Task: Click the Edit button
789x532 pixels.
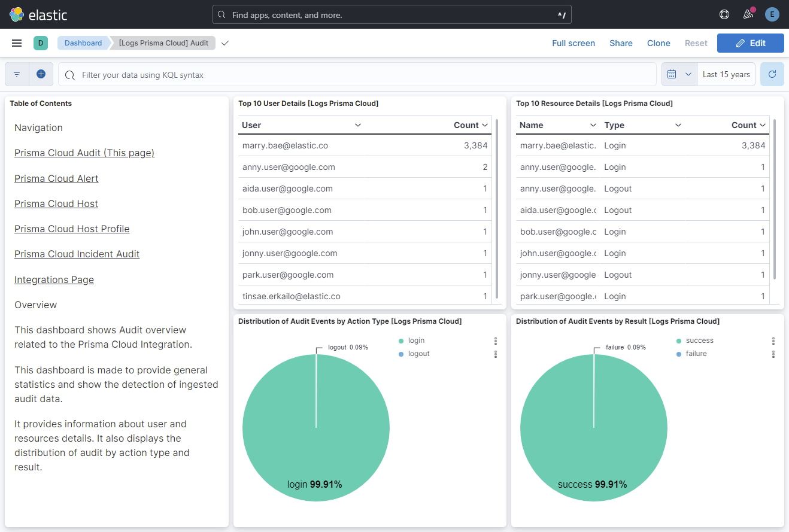Action: click(750, 42)
